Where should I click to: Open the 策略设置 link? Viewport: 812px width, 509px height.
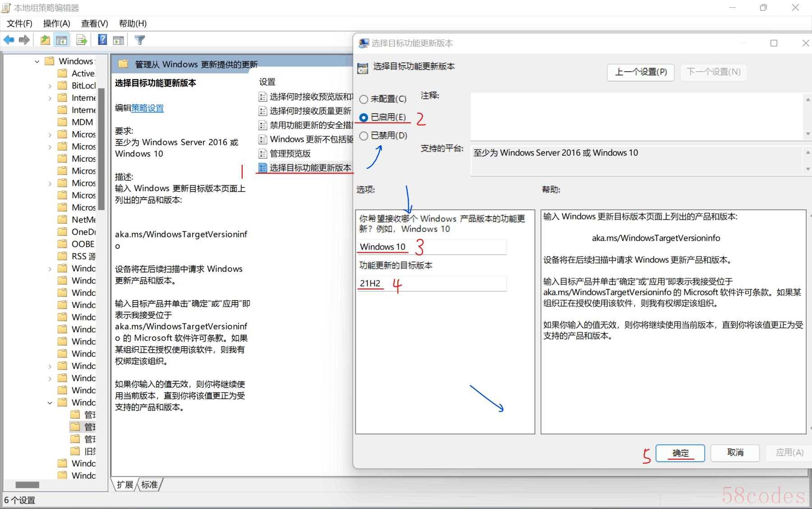click(148, 108)
